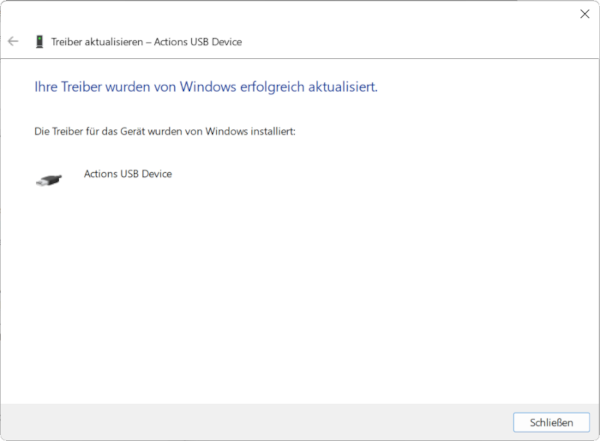This screenshot has height=441, width=600.
Task: Click the word 'installiert:' in the description
Action: click(x=271, y=131)
